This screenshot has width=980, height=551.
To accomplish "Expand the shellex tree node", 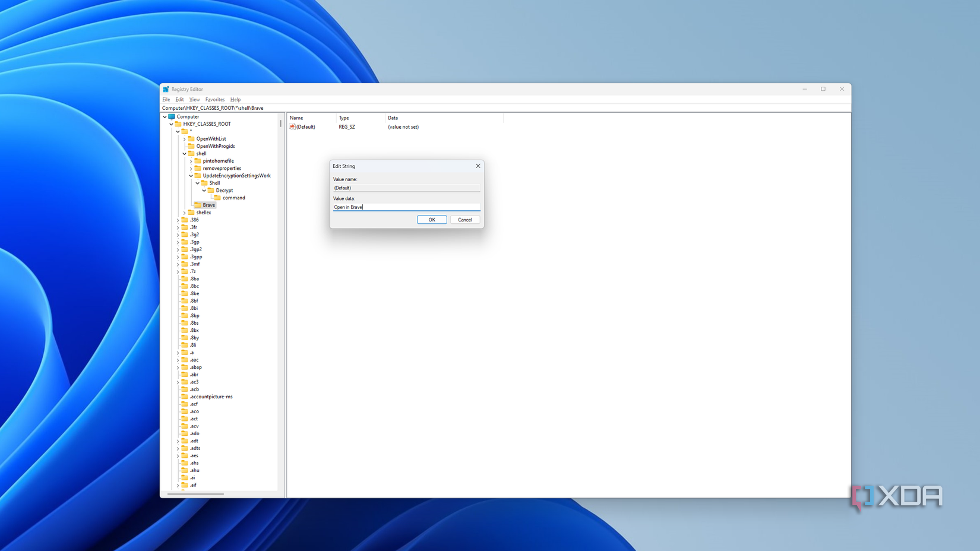I will point(184,213).
